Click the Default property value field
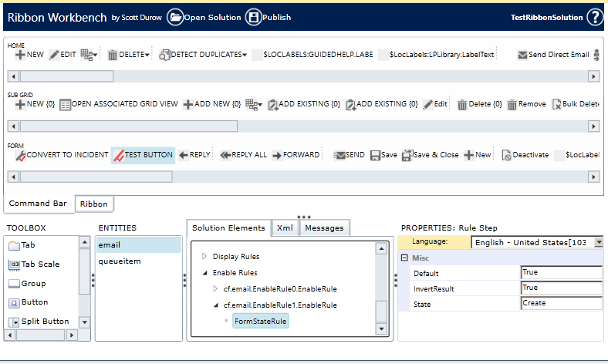The image size is (608, 364). point(561,272)
